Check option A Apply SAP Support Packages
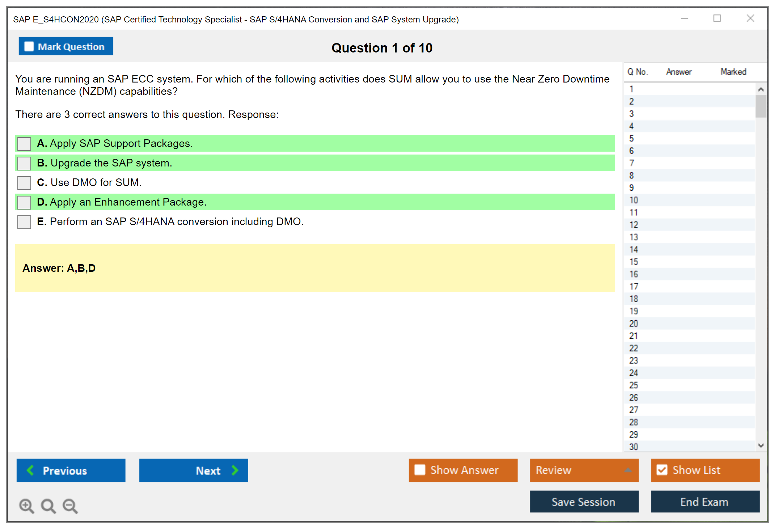778x532 pixels. tap(24, 144)
